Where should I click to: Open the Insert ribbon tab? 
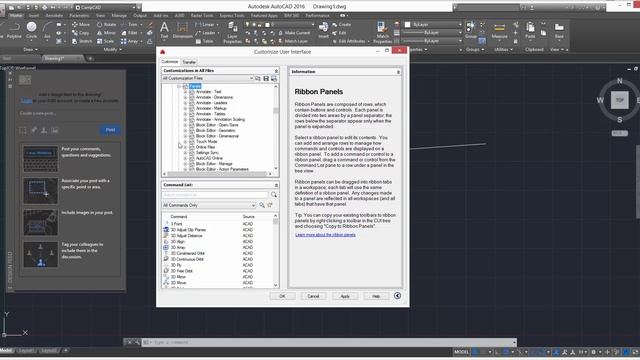coord(34,16)
